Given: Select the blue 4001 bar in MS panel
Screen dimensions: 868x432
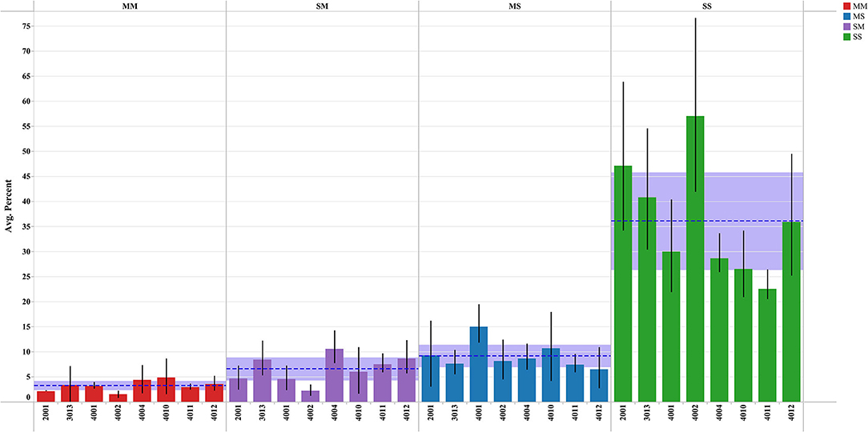Looking at the screenshot, I should (x=478, y=364).
